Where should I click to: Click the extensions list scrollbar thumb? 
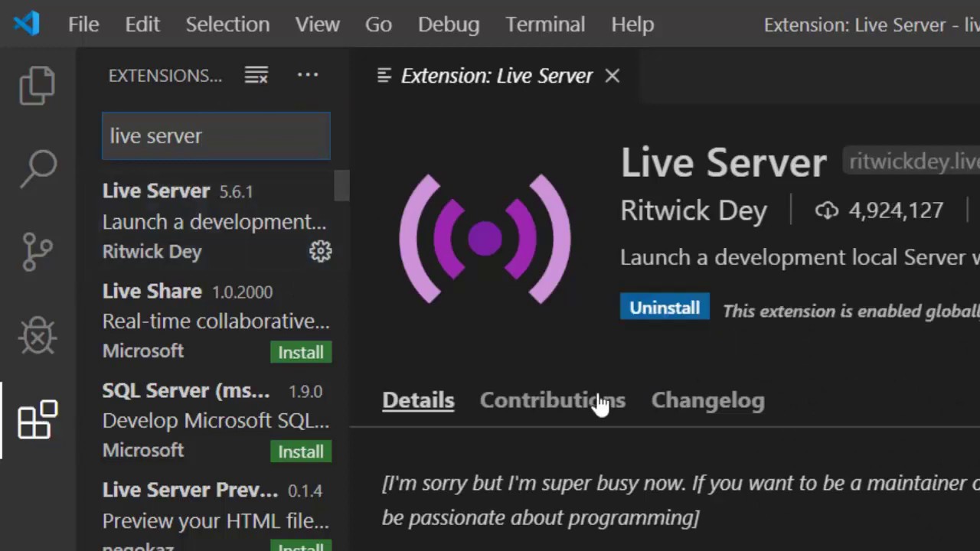[x=341, y=186]
